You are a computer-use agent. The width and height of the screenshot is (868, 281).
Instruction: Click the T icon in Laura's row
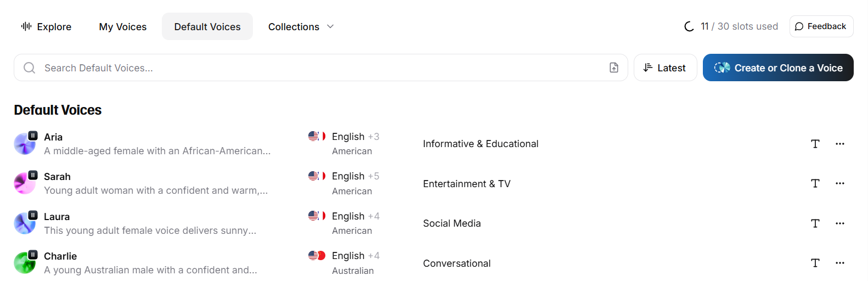[815, 223]
